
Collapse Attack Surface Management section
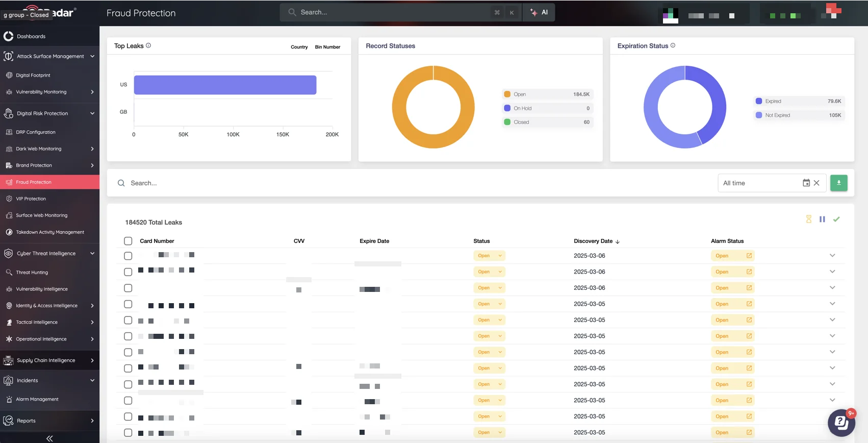[x=92, y=56]
